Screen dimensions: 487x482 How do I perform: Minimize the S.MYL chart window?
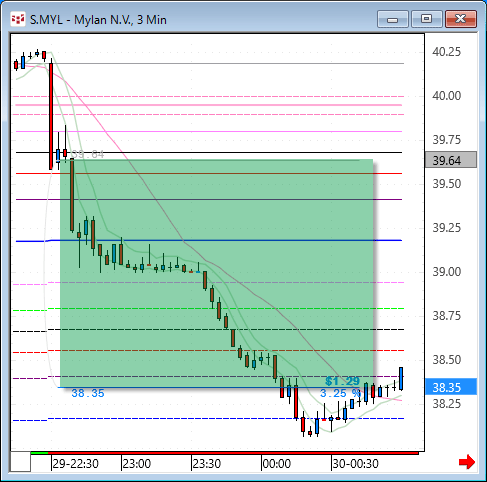pos(393,19)
